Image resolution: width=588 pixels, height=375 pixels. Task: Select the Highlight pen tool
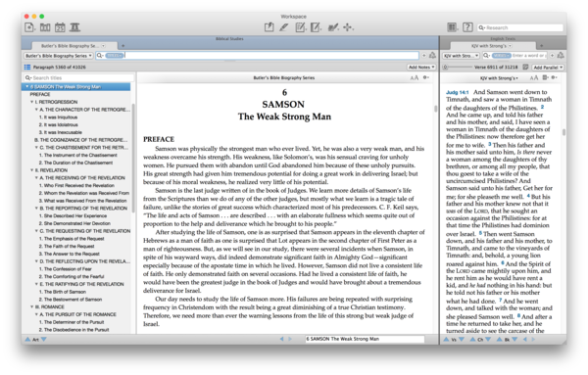click(284, 27)
